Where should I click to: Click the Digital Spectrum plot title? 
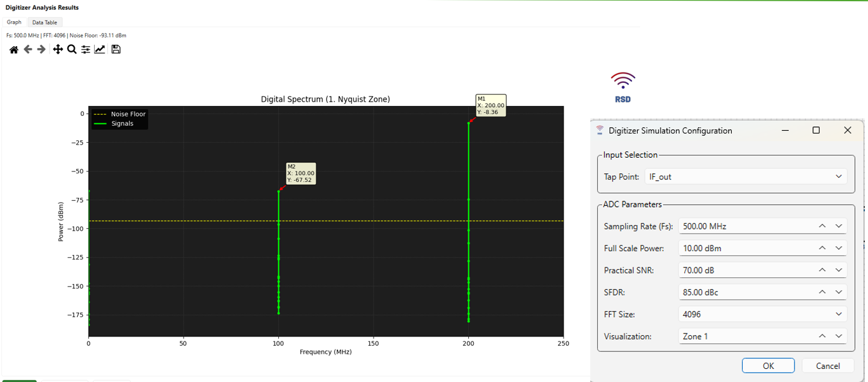(326, 99)
